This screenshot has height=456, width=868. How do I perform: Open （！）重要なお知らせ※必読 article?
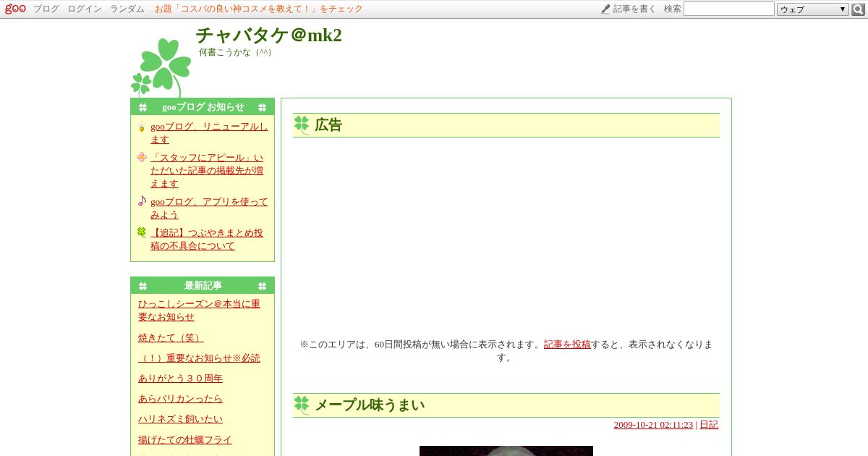pyautogui.click(x=199, y=358)
